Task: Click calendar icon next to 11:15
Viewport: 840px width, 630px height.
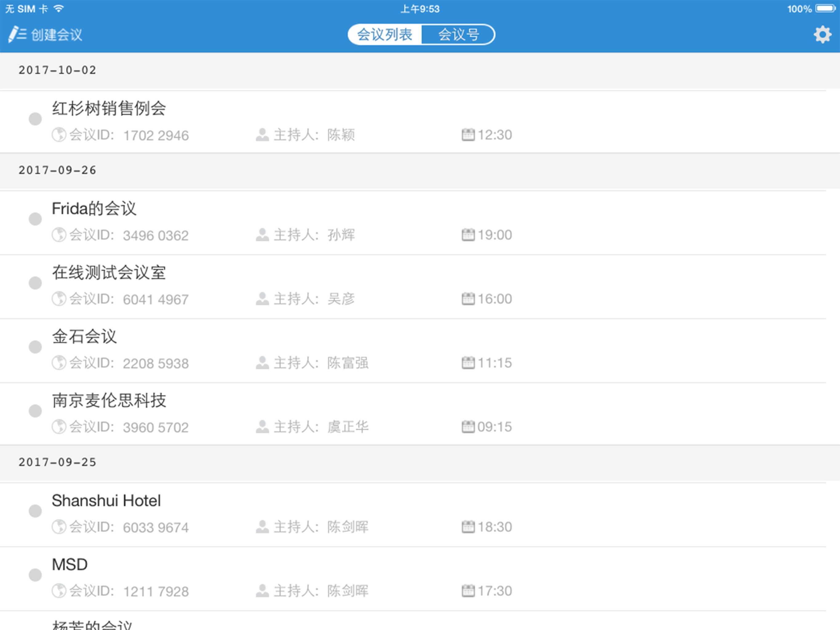Action: click(x=468, y=362)
